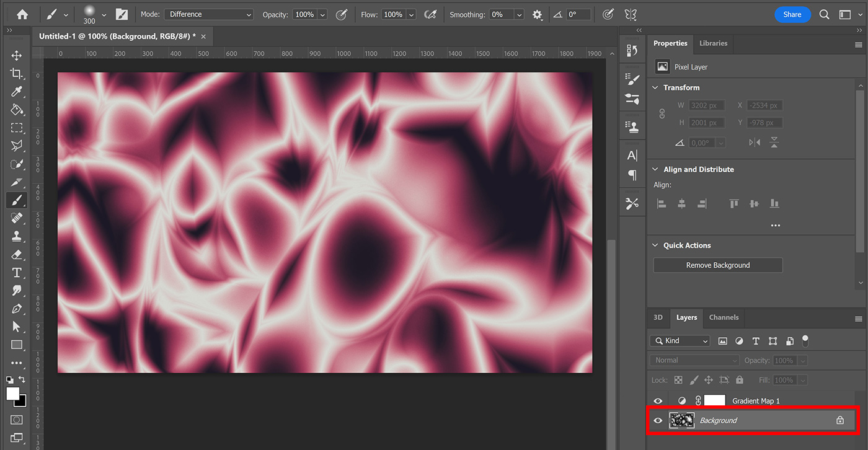Switch to the Channels tab
This screenshot has width=868, height=450.
[724, 317]
